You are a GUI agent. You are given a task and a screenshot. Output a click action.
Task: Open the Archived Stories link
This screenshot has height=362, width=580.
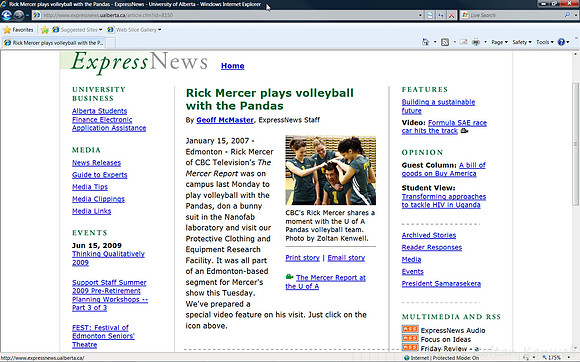pos(429,235)
